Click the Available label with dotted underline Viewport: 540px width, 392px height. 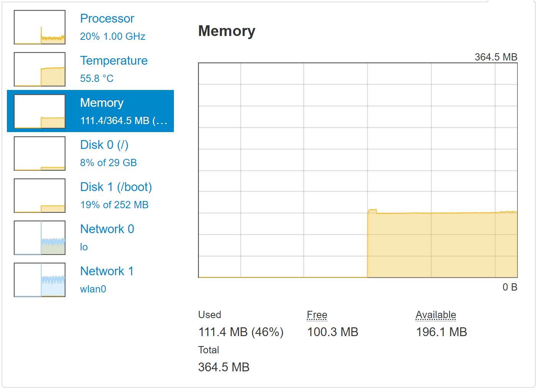coord(436,315)
